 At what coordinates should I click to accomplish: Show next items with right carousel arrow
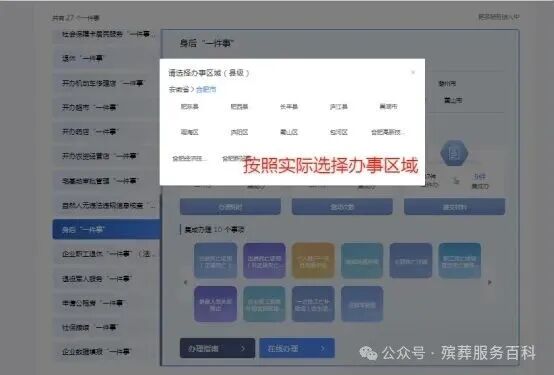490,282
